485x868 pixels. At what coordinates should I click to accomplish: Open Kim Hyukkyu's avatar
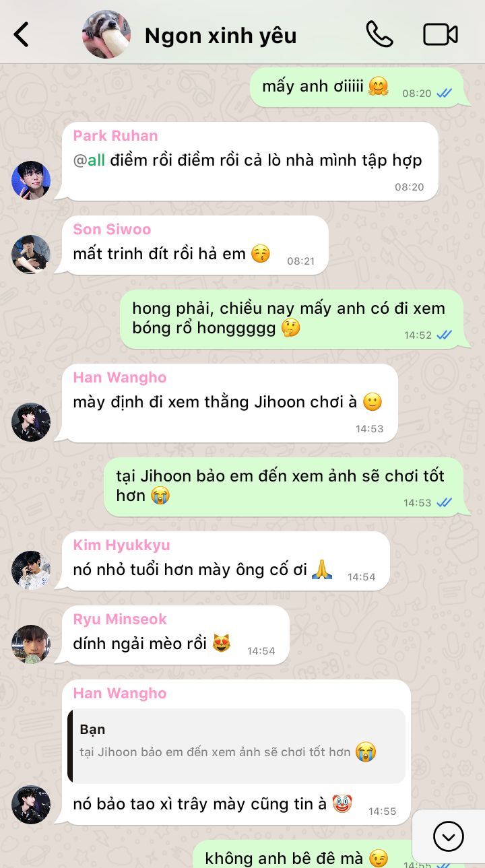[31, 570]
